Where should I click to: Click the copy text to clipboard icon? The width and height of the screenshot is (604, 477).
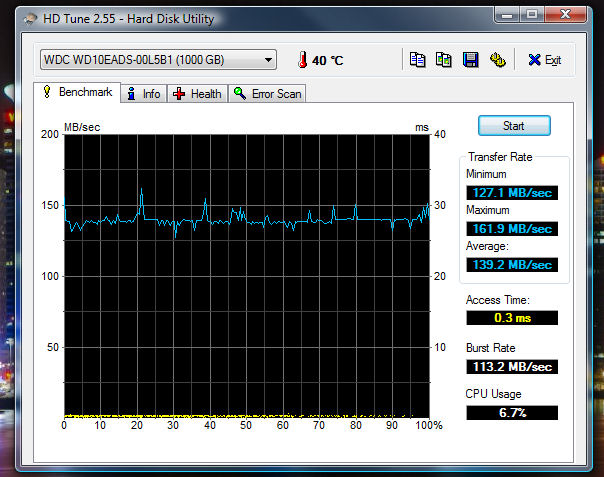click(x=417, y=60)
